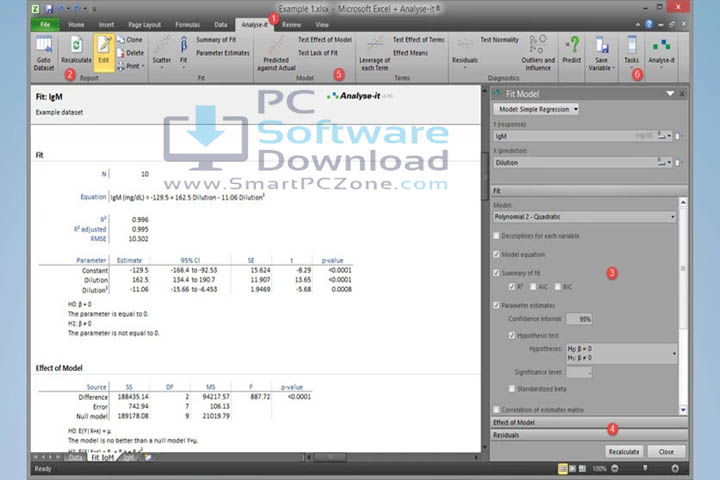The image size is (720, 480).
Task: Save the workbook from quick access toolbar
Action: (49, 9)
